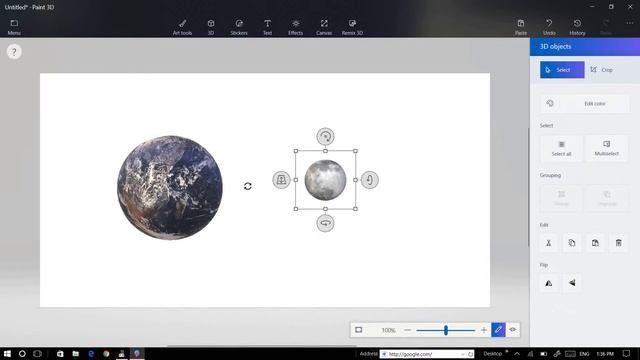This screenshot has width=640, height=360.
Task: Switch to 2D view pencil toggle
Action: pos(498,330)
